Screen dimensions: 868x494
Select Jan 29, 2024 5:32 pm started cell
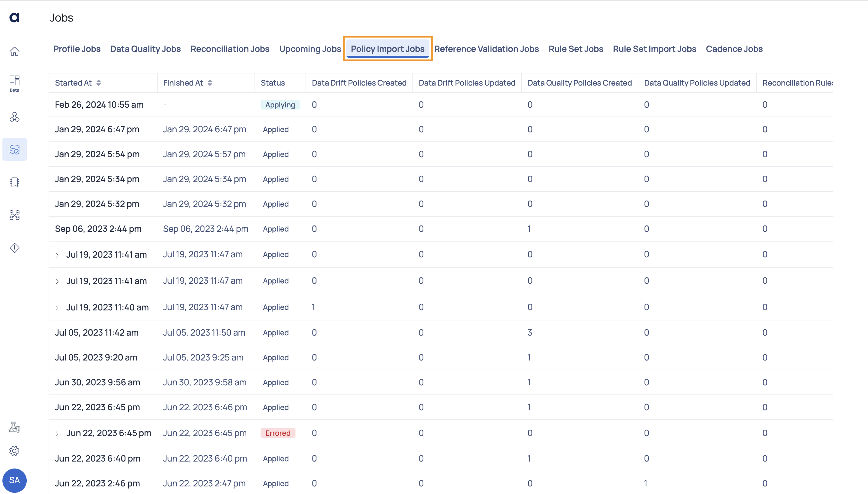pos(97,204)
